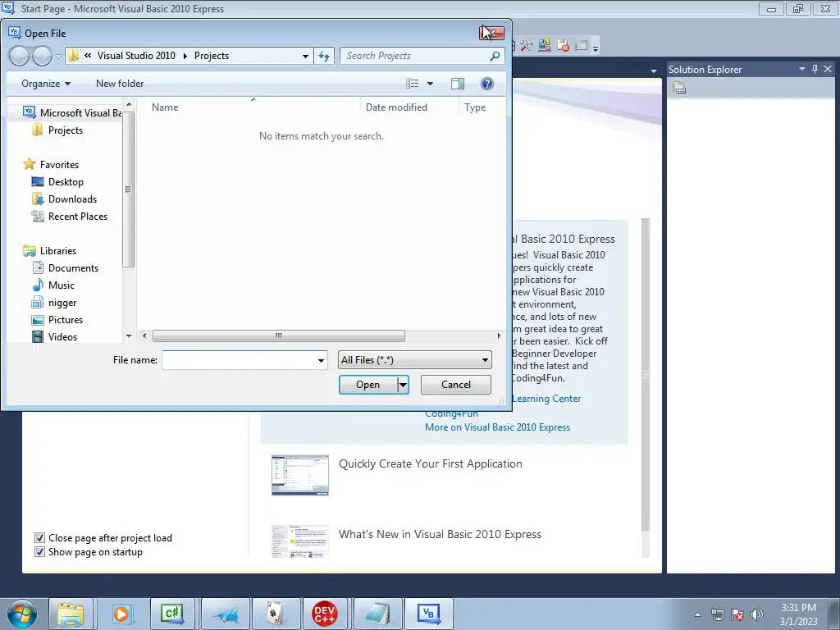
Task: Open the Learning Center link
Action: [546, 399]
